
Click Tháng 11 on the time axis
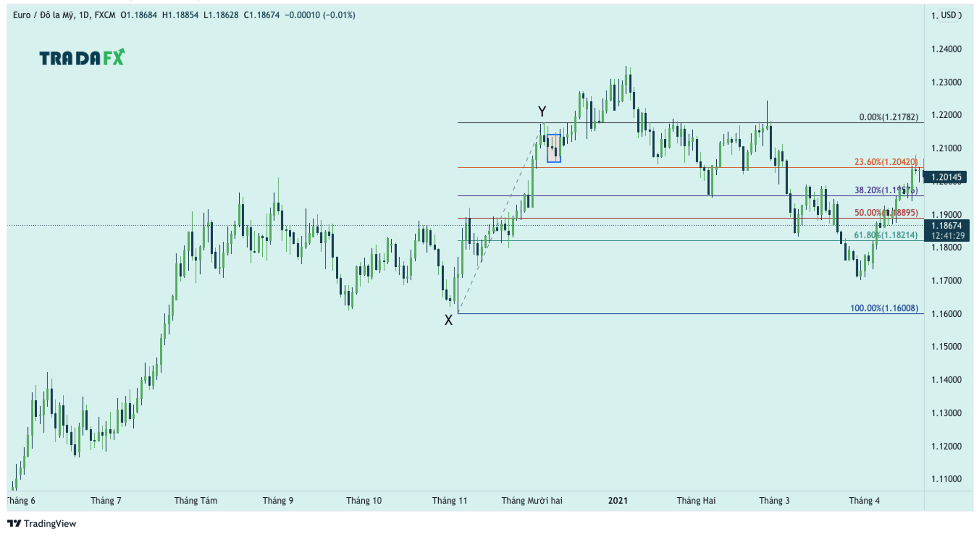(449, 500)
